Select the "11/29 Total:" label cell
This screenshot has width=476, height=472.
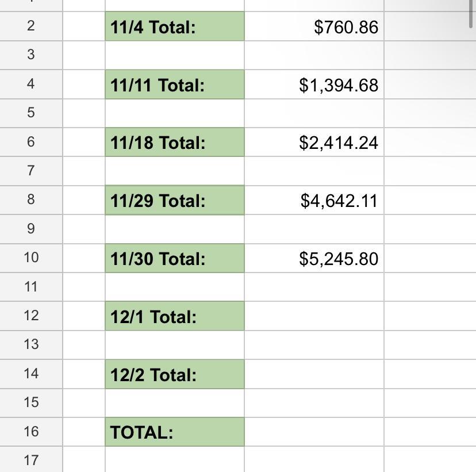(174, 201)
